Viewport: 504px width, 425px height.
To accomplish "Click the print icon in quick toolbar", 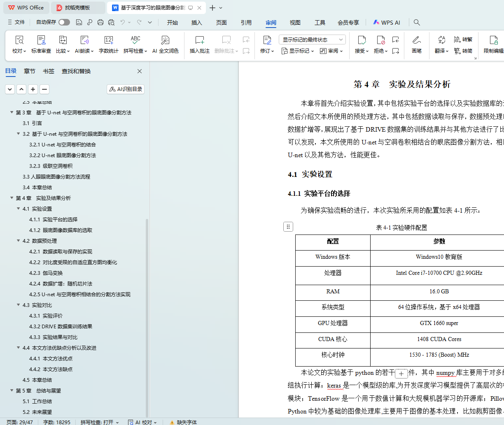I will tap(100, 22).
